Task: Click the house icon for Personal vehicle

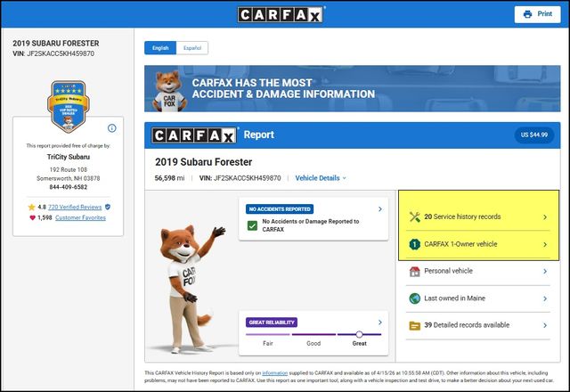Action: [415, 271]
